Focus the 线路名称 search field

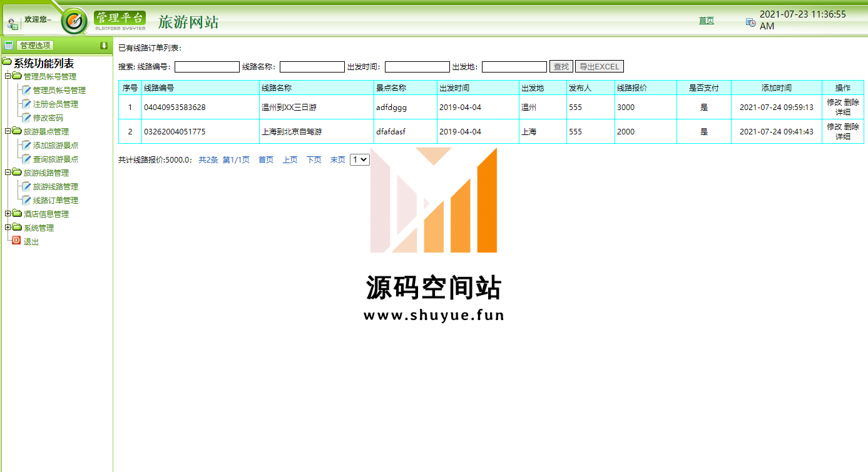[312, 67]
